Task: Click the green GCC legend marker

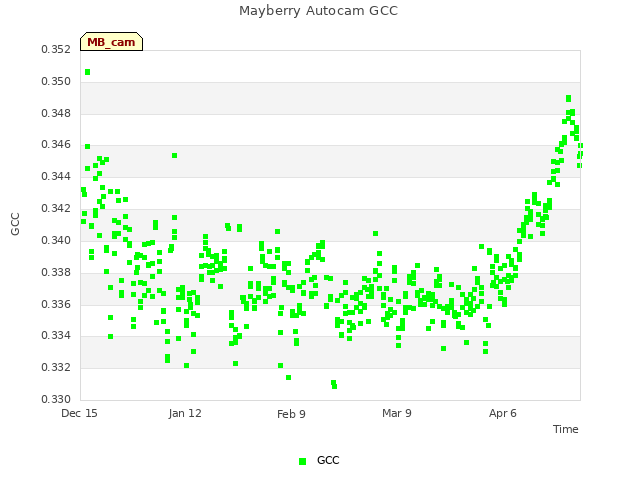Action: 302,461
